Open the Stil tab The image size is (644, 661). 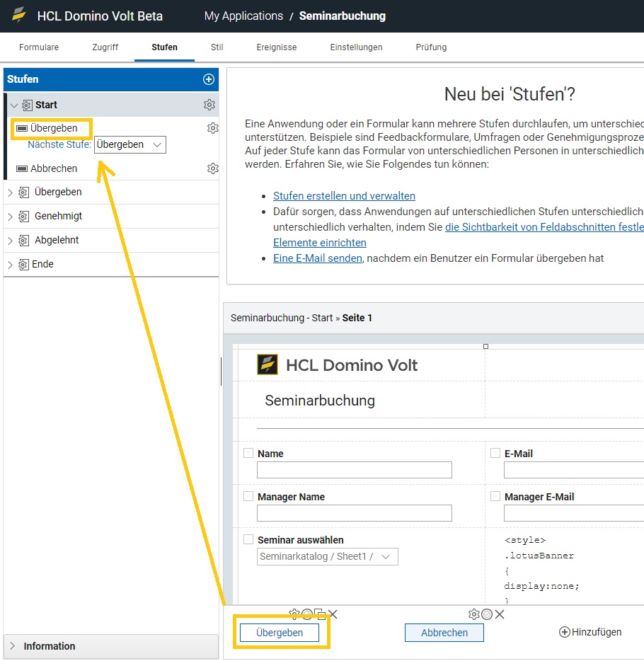217,47
